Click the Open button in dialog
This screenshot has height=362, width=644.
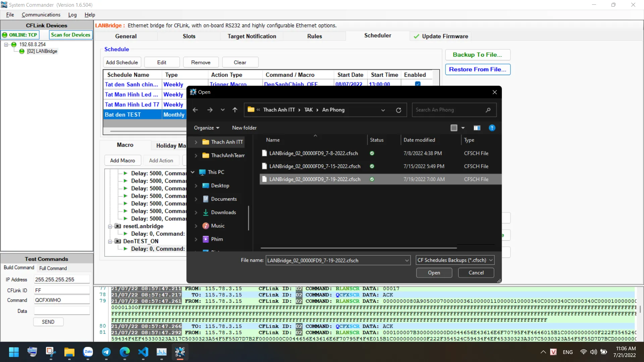pos(434,273)
